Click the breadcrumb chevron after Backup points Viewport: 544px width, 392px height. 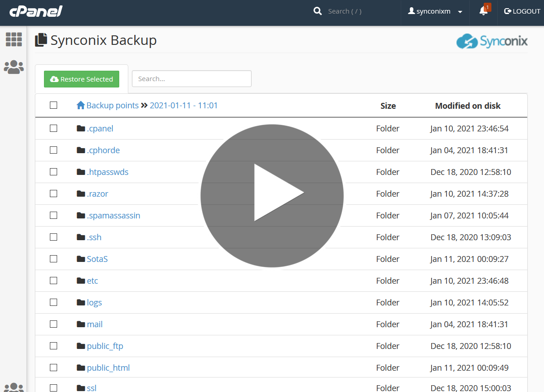[x=144, y=105]
